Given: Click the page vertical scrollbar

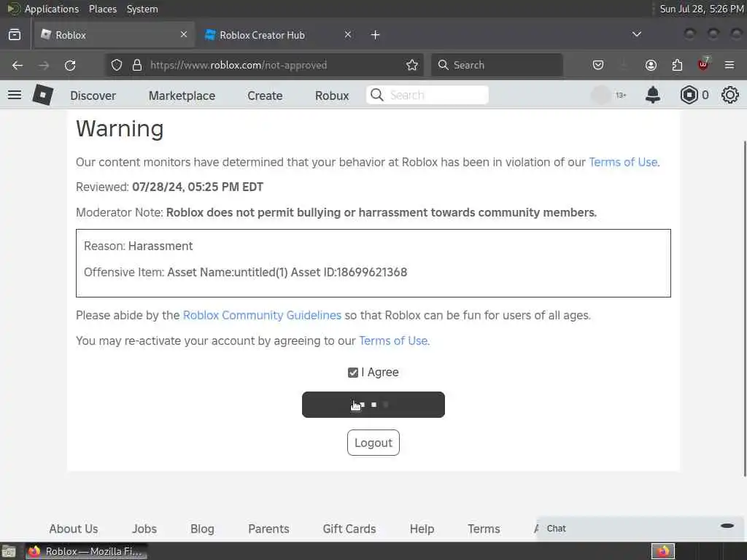Looking at the screenshot, I should 744,308.
